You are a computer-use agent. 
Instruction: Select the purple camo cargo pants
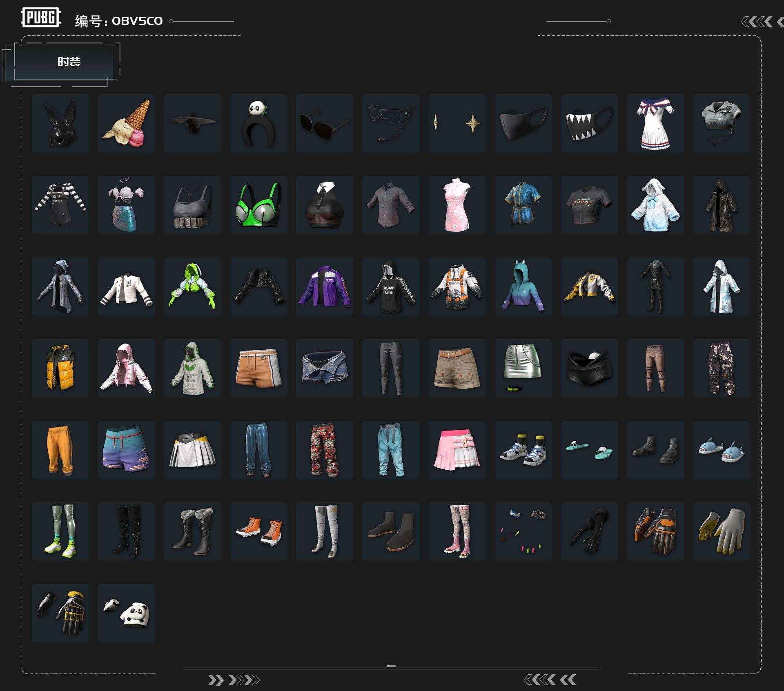click(722, 368)
